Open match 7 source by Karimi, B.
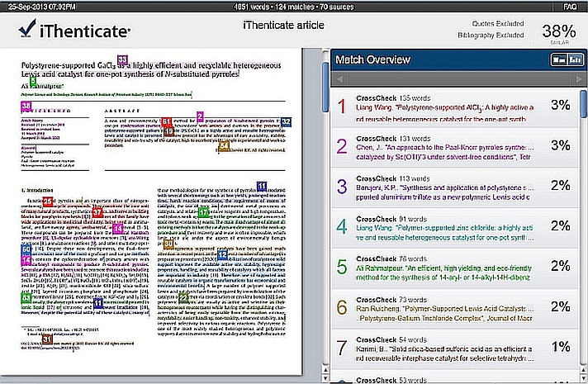Viewport: 588px width, 384px height. point(454,349)
